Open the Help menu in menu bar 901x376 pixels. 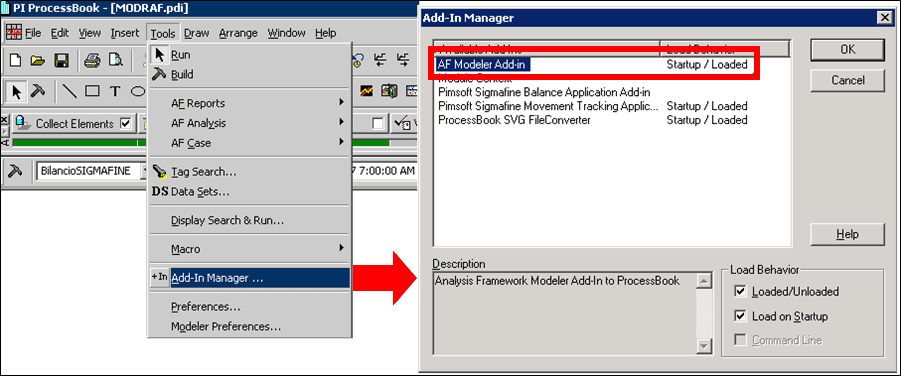pyautogui.click(x=326, y=33)
